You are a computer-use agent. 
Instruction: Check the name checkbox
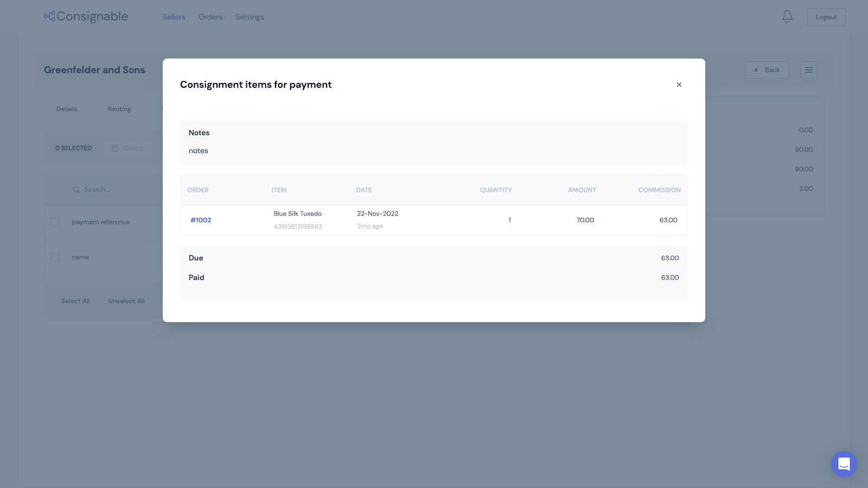pos(54,256)
